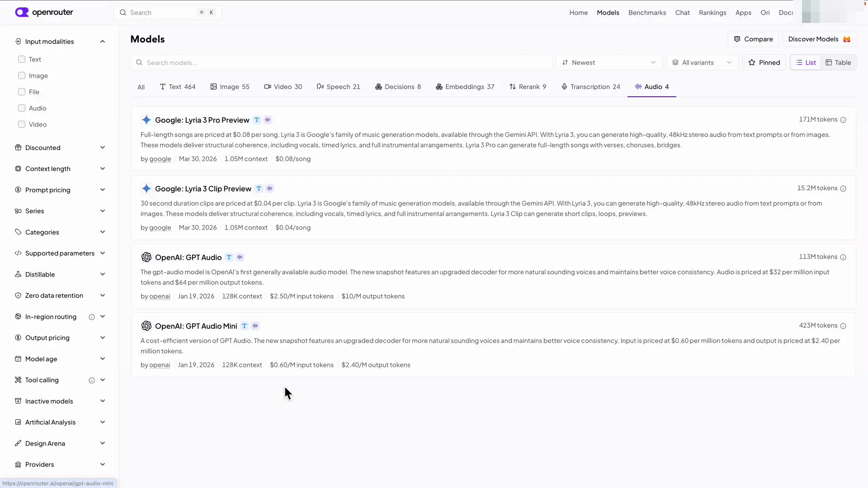Screen dimensions: 868x488
Task: Click the OpenAI logo next to GPT Audio
Action: tap(146, 257)
